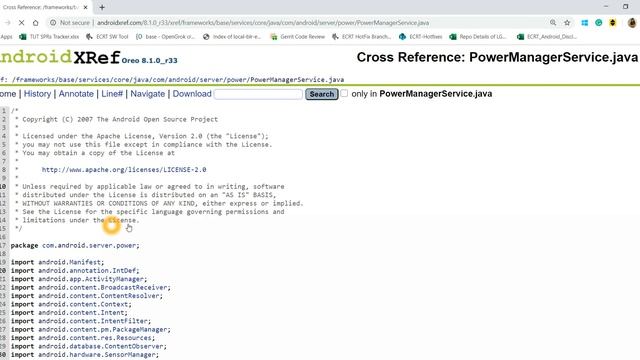Open the browser profile avatar
Viewport: 640px width, 360px height.
(632, 23)
